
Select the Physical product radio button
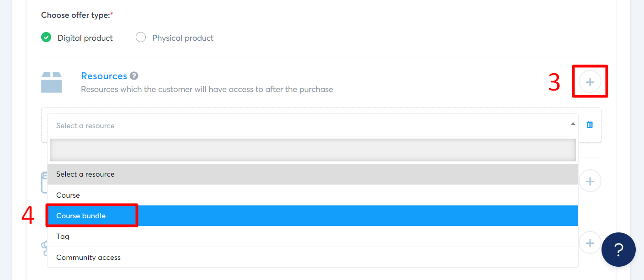(140, 37)
